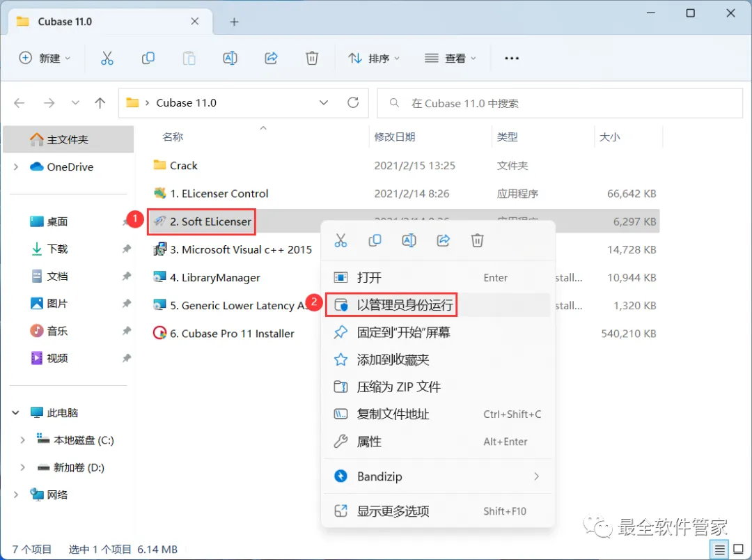This screenshot has height=560, width=752.
Task: Sort by Type (类型) column header
Action: [507, 137]
